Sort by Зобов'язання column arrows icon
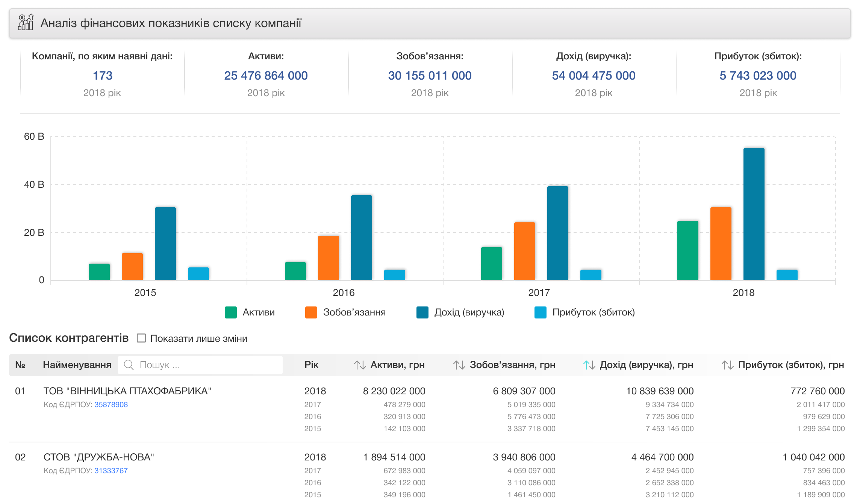Screen dimensions: 860x504 pos(459,365)
